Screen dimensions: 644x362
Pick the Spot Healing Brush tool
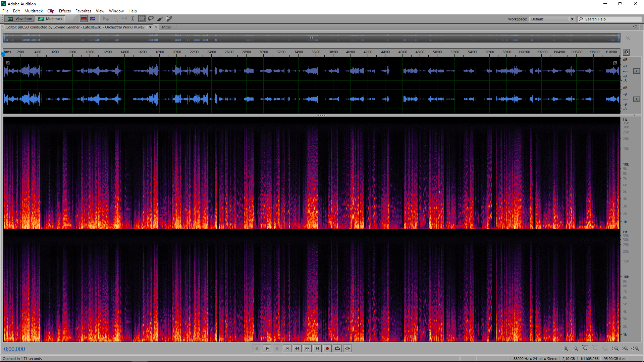(x=169, y=19)
